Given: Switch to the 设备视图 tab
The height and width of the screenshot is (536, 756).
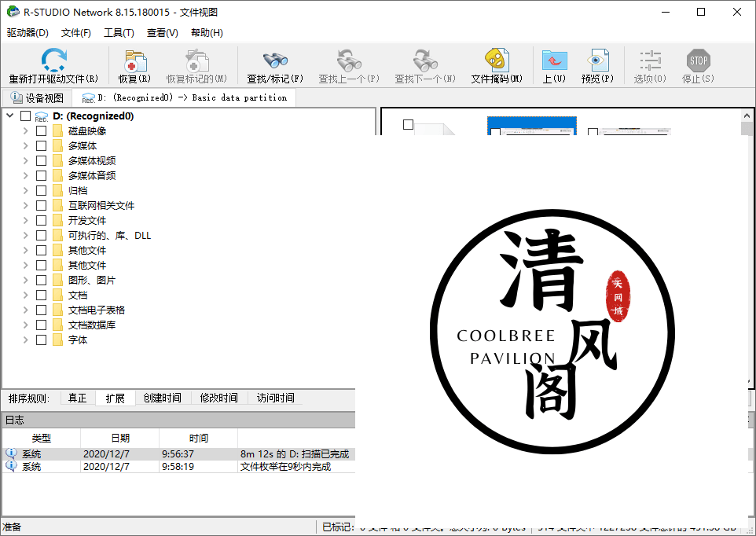Looking at the screenshot, I should click(x=37, y=98).
